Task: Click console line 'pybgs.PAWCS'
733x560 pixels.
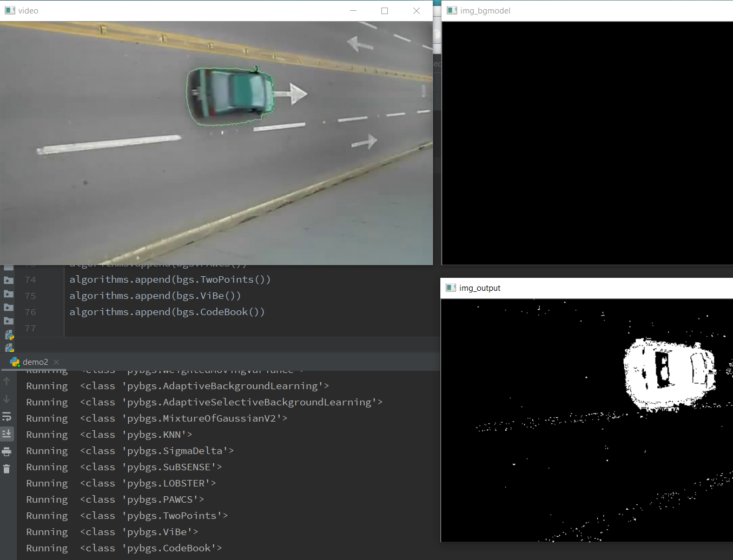Action: (x=115, y=499)
